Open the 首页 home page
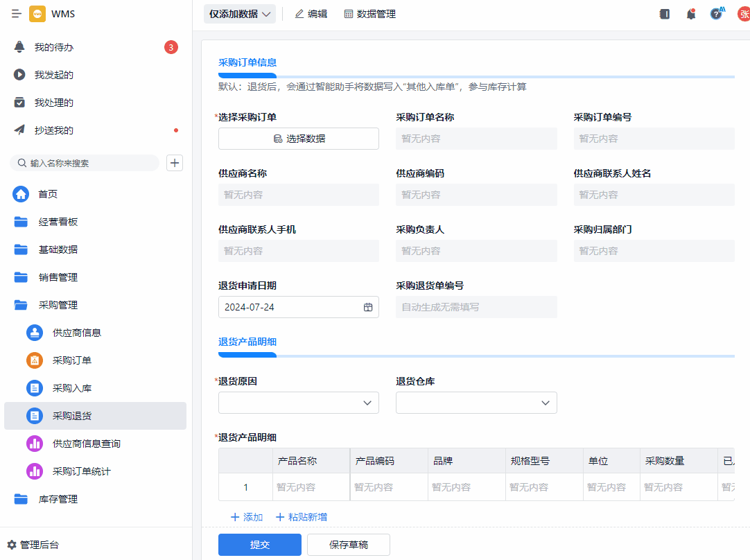 click(48, 194)
